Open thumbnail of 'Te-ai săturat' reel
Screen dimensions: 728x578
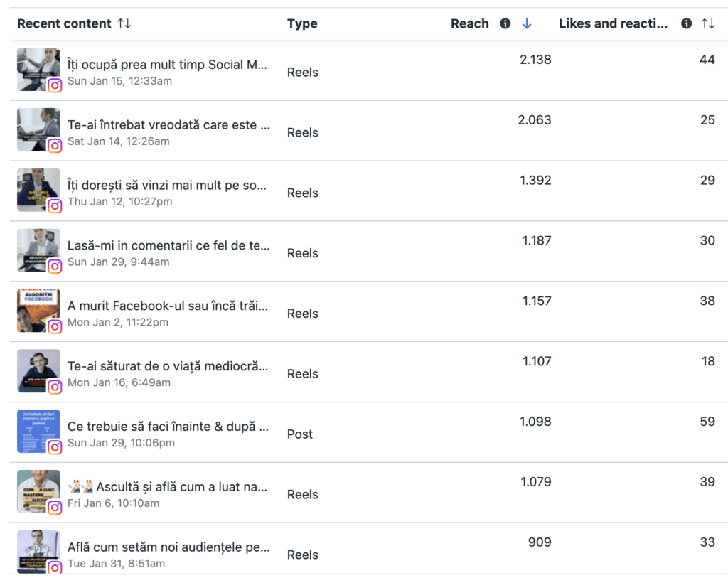tap(38, 371)
